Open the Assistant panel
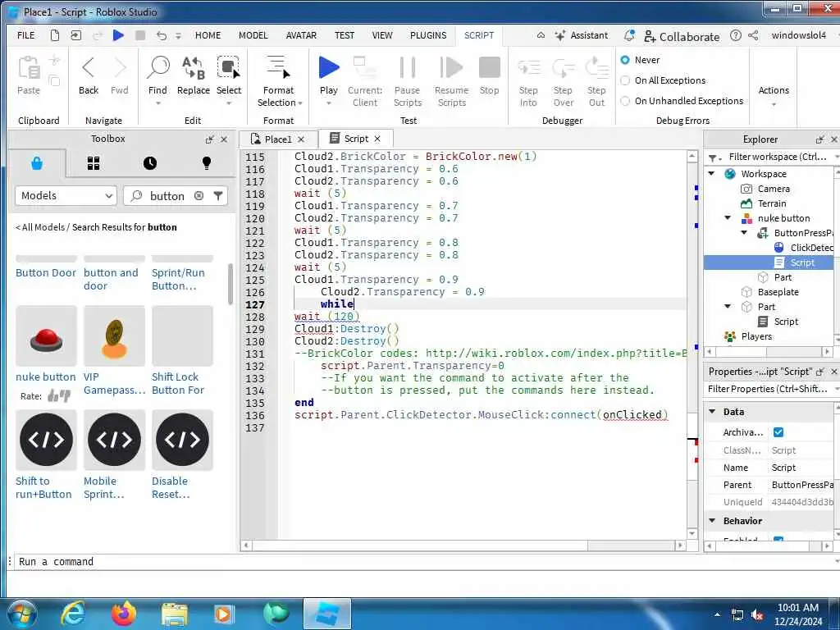Screen dimensions: 840x630 582,35
